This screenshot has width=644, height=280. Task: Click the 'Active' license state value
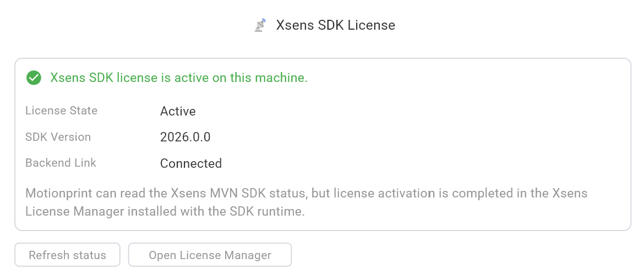point(178,111)
